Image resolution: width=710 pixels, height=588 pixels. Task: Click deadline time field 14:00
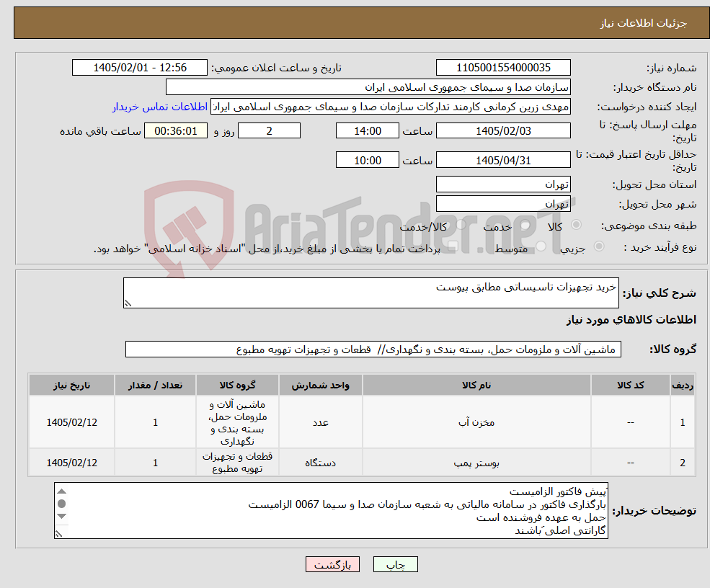pos(367,131)
